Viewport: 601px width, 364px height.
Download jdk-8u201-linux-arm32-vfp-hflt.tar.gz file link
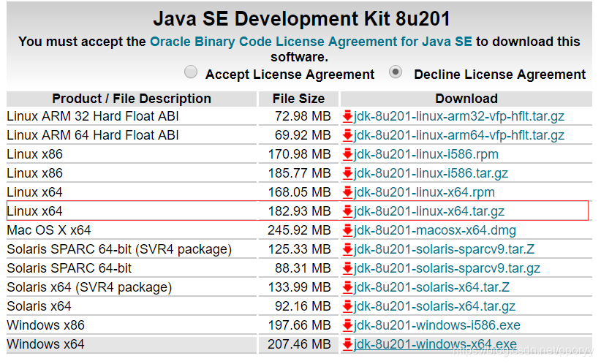pos(459,116)
